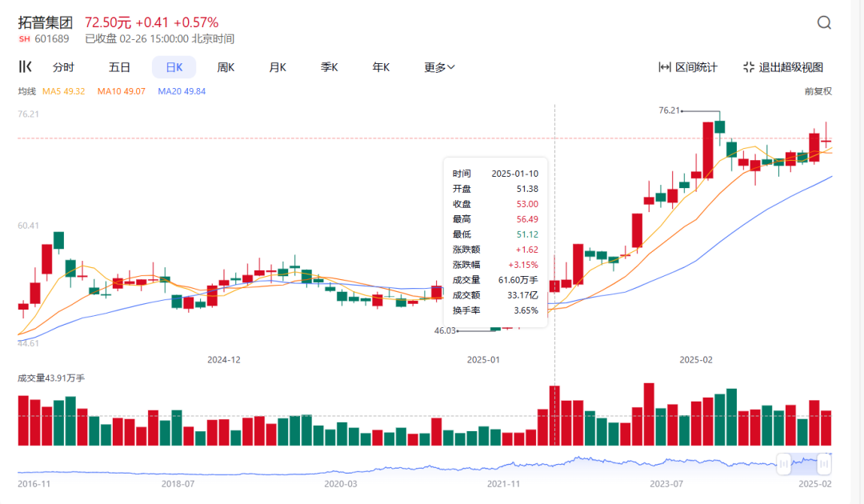The height and width of the screenshot is (504, 864).
Task: Open the 前复权 adjustment selector
Action: pyautogui.click(x=818, y=91)
